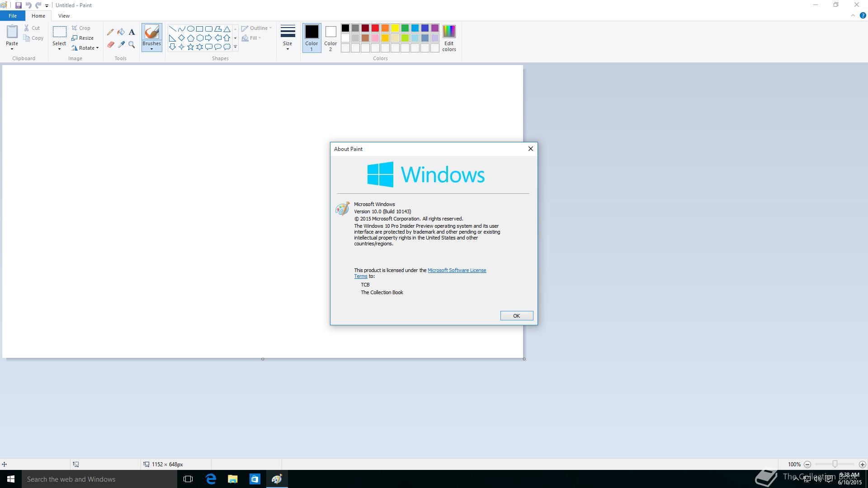Switch to the Home ribbon tab
Image resolution: width=868 pixels, height=488 pixels.
(38, 16)
